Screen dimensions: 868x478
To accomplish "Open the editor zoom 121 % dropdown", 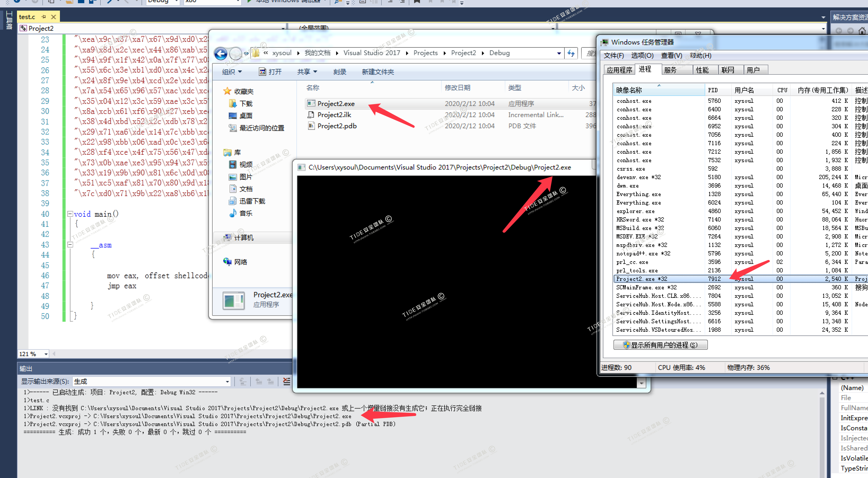I will click(x=46, y=354).
